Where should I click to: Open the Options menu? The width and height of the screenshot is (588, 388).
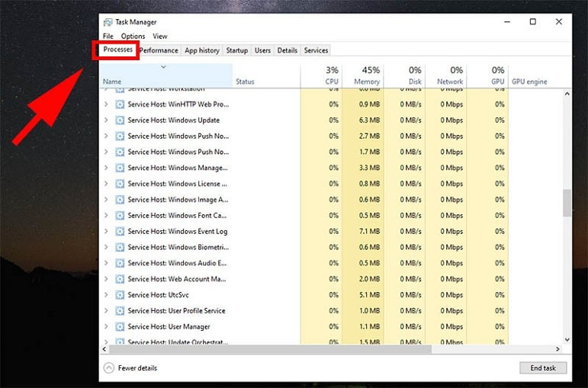tap(133, 37)
